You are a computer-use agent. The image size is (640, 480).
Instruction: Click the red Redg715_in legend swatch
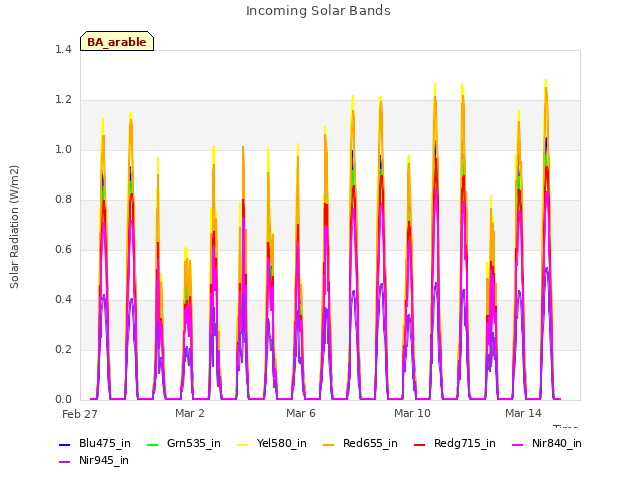[x=420, y=444]
